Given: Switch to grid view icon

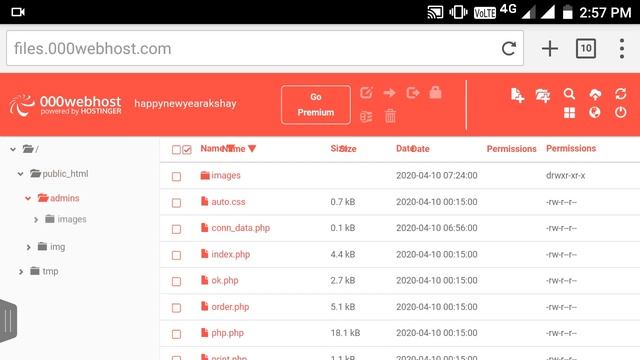Looking at the screenshot, I should pos(569,113).
